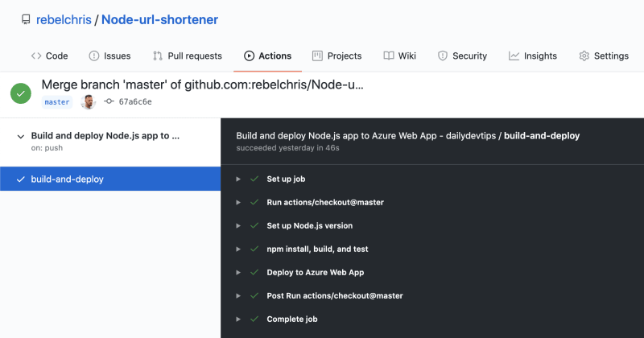Click the Settings gear icon
The height and width of the screenshot is (338, 644).
pyautogui.click(x=584, y=56)
